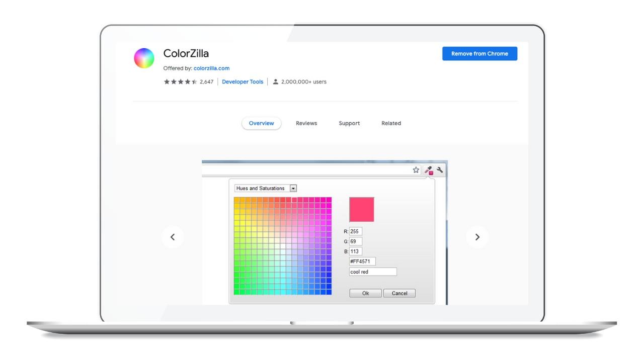The width and height of the screenshot is (644, 362).
Task: Open the Hues and Saturations dropdown
Action: click(266, 189)
